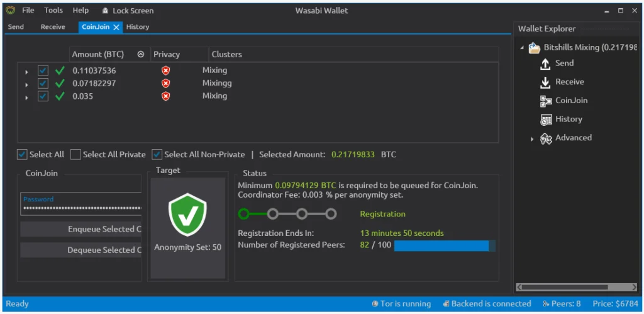Click the Anonymity Set: 50 target button
The width and height of the screenshot is (644, 314).
(187, 228)
